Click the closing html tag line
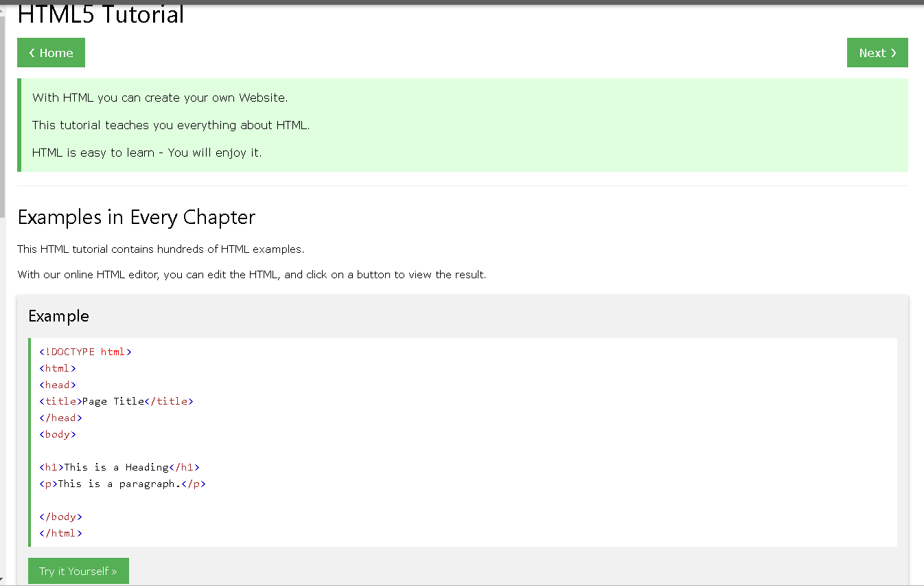Viewport: 924px width, 586px height. coord(60,533)
